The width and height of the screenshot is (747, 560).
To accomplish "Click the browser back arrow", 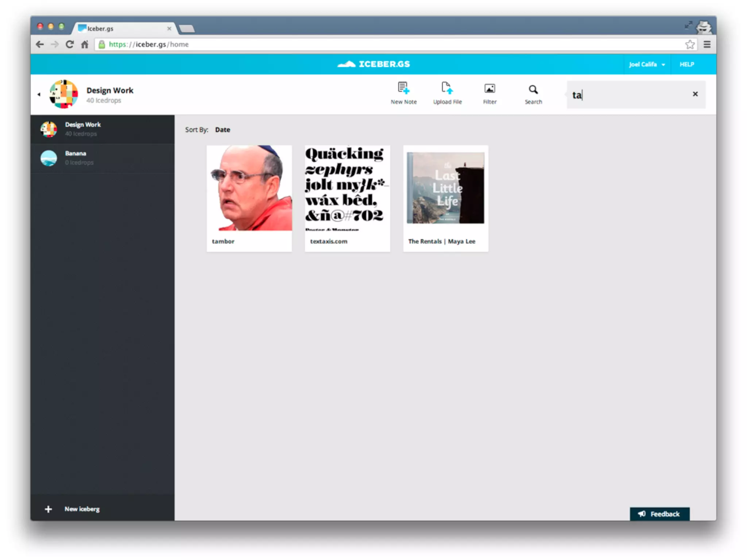I will coord(40,44).
